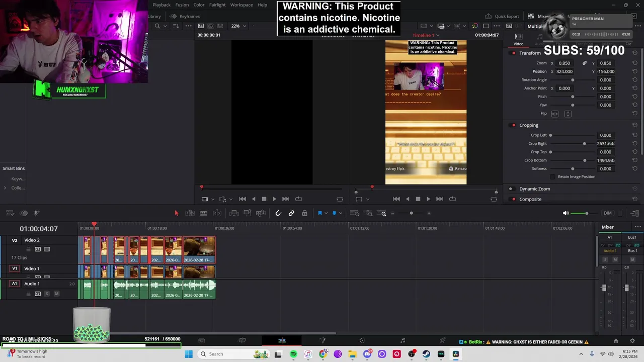Click the Overwrite Clip icon
Screen dimensions: 644x362
click(247, 213)
